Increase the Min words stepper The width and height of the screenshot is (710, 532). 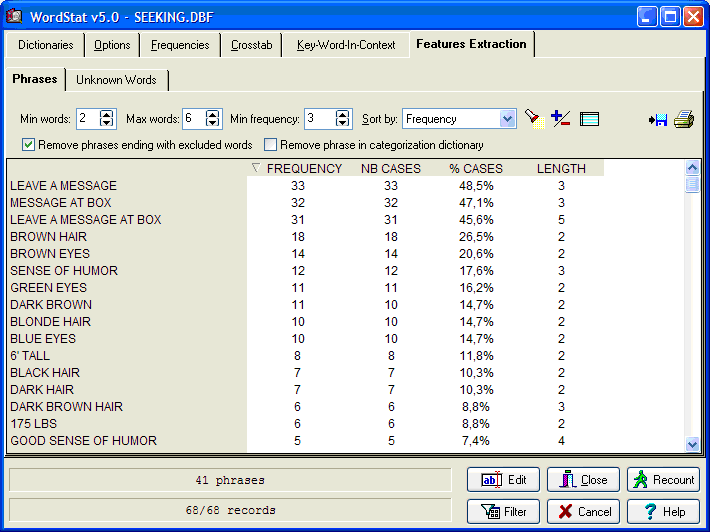click(108, 114)
